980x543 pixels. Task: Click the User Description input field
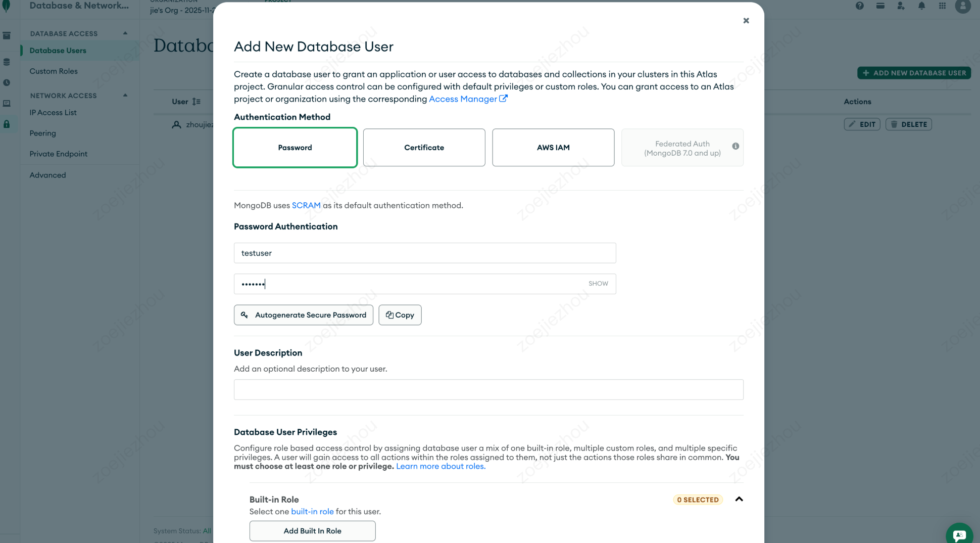click(488, 390)
